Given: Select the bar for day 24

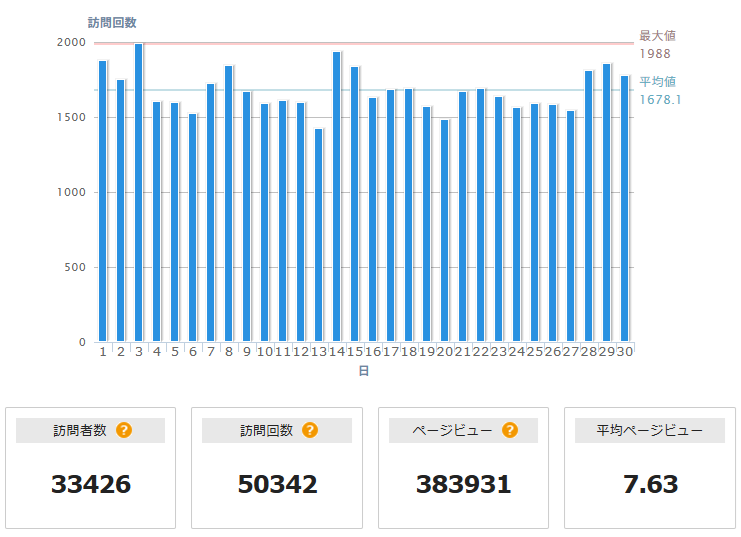Looking at the screenshot, I should pos(517,225).
